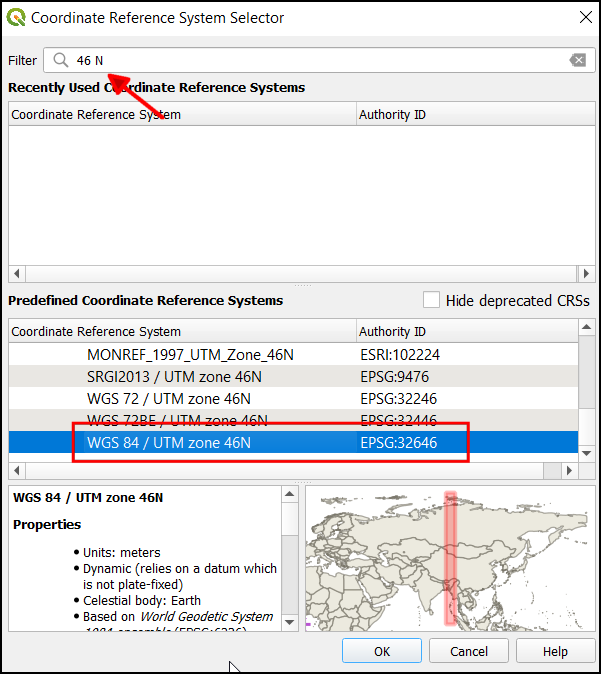Click the QGIS logo icon in title bar
The height and width of the screenshot is (674, 601).
pyautogui.click(x=17, y=18)
